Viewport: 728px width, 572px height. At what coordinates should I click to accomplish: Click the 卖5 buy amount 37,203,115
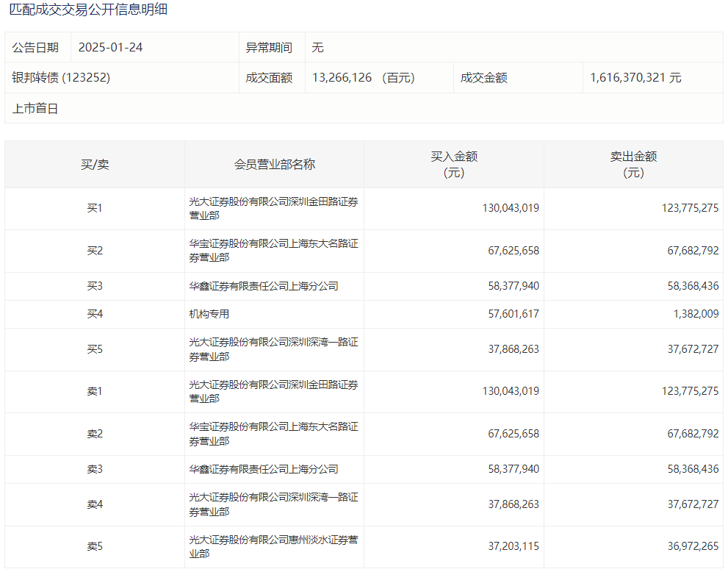click(513, 546)
